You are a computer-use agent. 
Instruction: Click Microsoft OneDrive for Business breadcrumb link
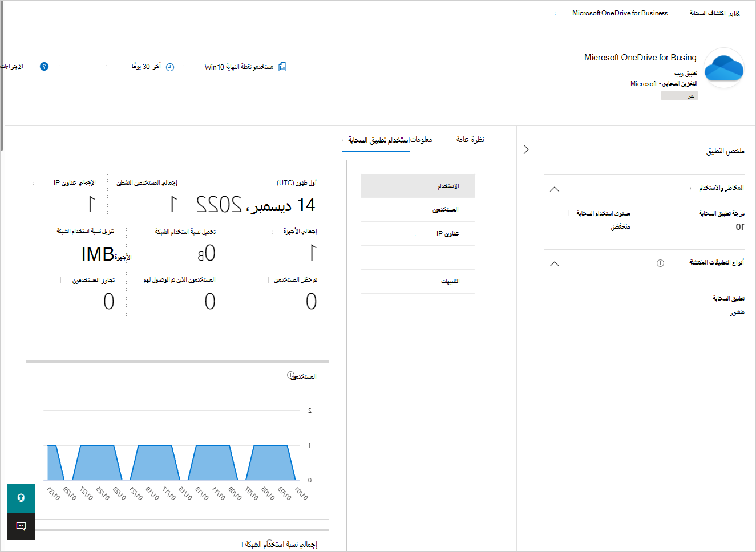tap(620, 13)
